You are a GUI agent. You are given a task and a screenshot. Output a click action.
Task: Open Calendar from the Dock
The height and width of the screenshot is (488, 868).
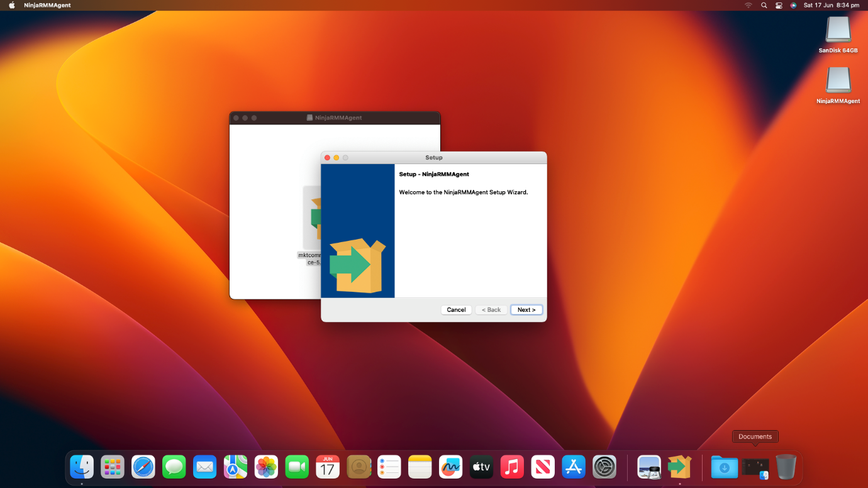(x=328, y=467)
